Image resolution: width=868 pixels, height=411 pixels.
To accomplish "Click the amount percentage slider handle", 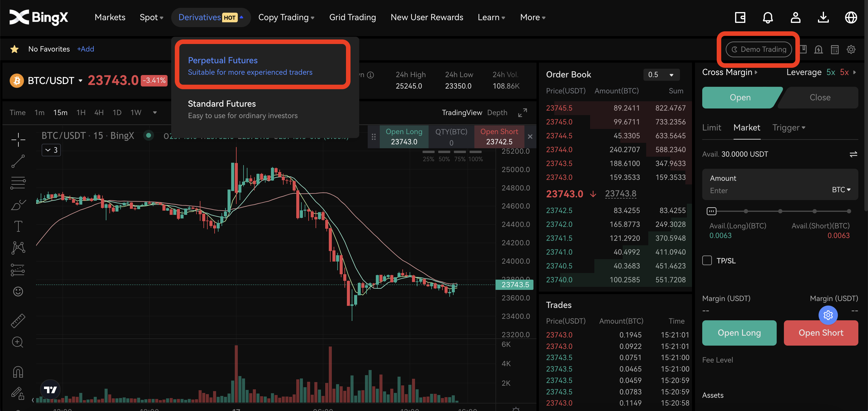I will (711, 211).
